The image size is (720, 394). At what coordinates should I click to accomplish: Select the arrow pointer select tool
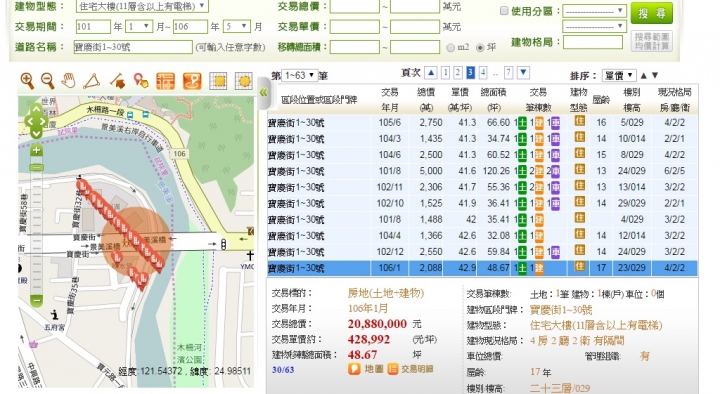pyautogui.click(x=118, y=81)
